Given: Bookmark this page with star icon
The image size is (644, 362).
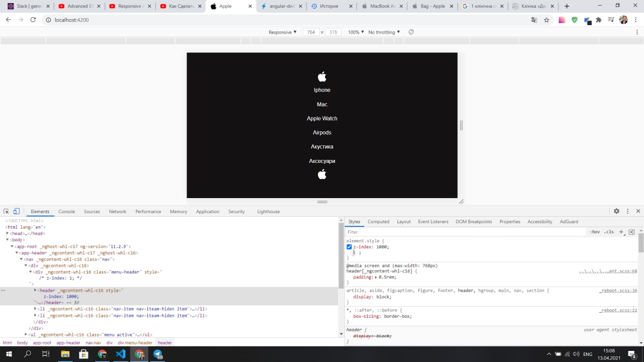Looking at the screenshot, I should coord(546,20).
